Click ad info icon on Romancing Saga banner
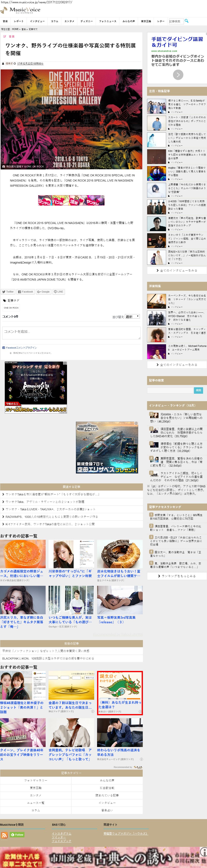The image size is (207, 868). click(65, 363)
